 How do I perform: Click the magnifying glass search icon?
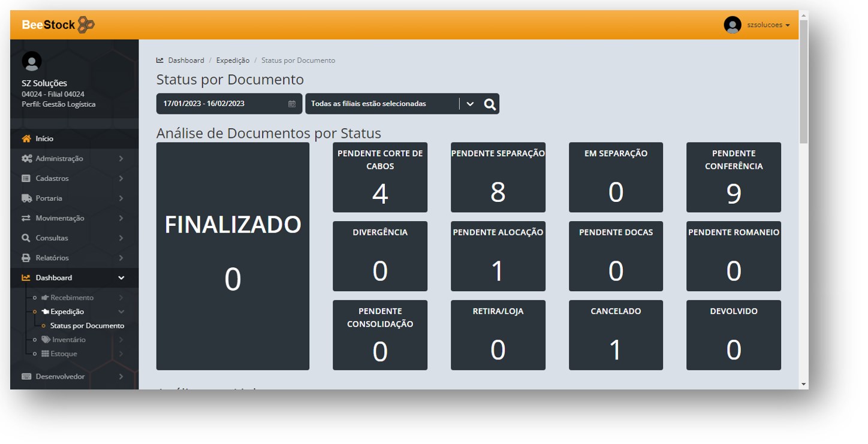tap(490, 104)
